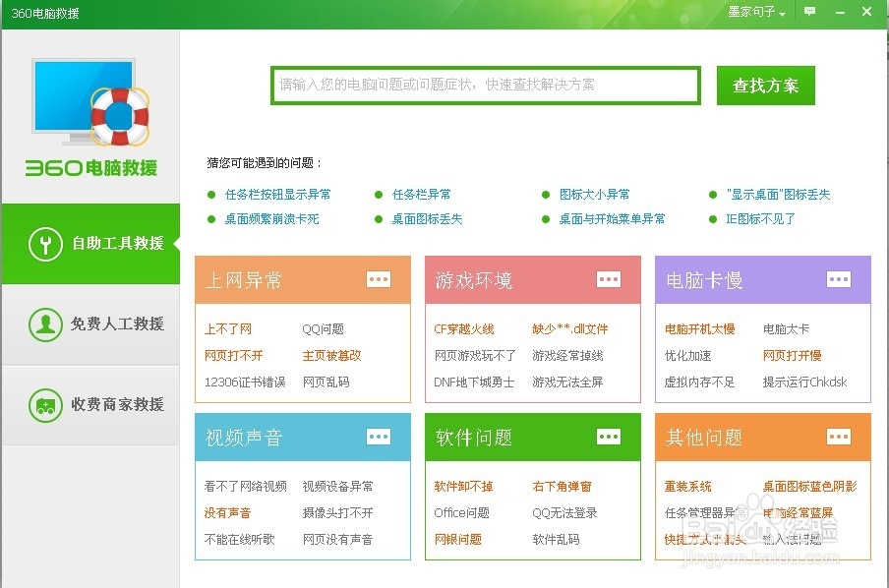Select 网页游戏玩不了 entry
This screenshot has height=588, width=889.
(475, 356)
